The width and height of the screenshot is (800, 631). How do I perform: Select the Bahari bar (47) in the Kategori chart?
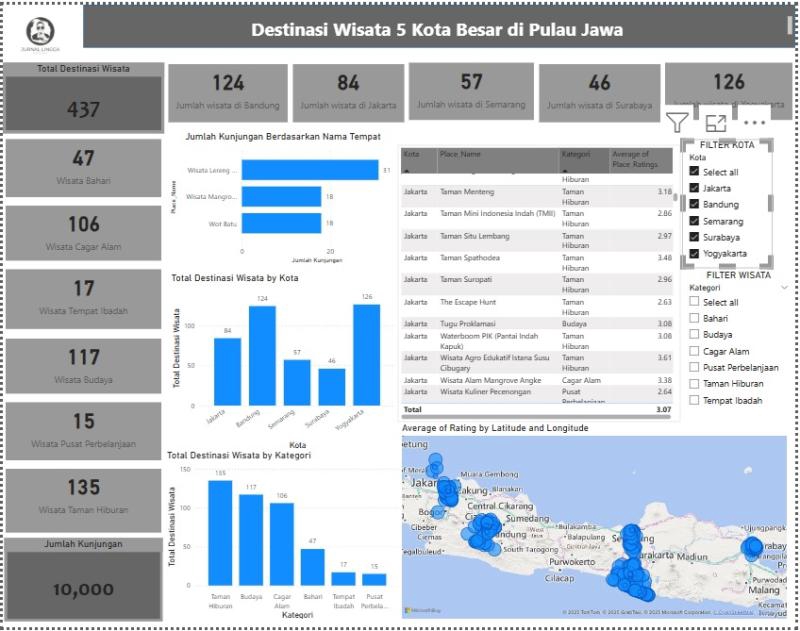(x=313, y=567)
